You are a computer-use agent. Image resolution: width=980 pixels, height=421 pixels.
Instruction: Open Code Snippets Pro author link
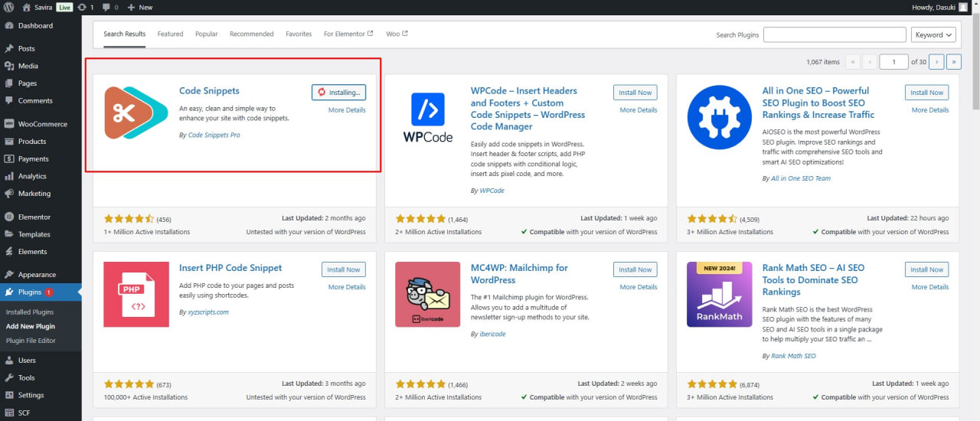pos(214,135)
